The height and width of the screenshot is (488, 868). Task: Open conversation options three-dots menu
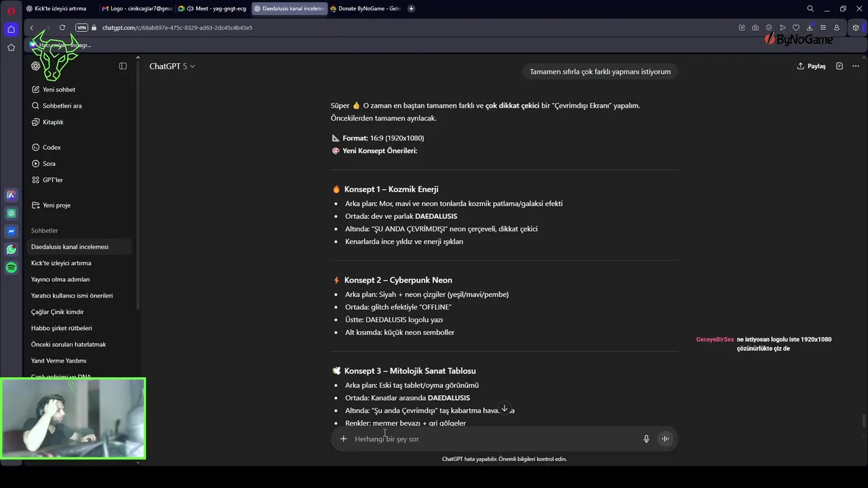pos(856,66)
